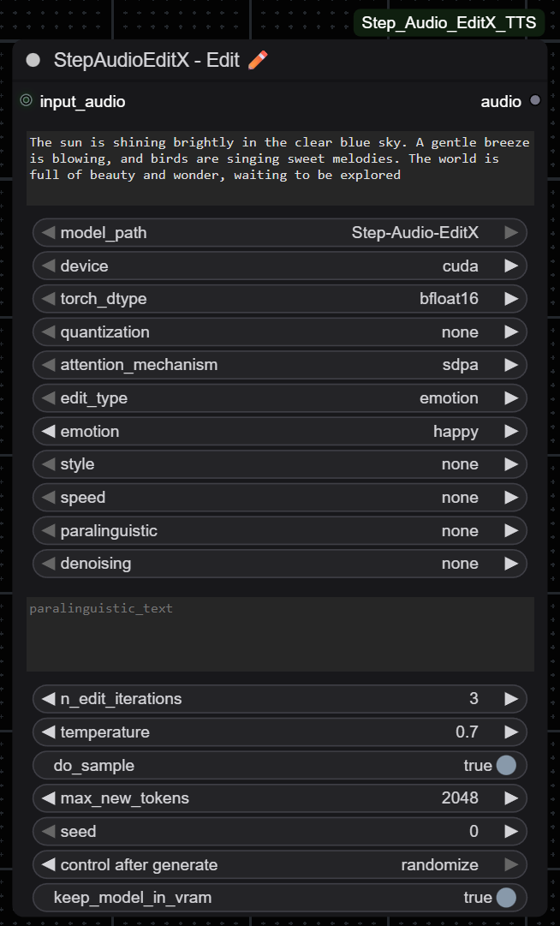The image size is (560, 926).
Task: Click n_edit_iterations value 3
Action: [x=474, y=699]
